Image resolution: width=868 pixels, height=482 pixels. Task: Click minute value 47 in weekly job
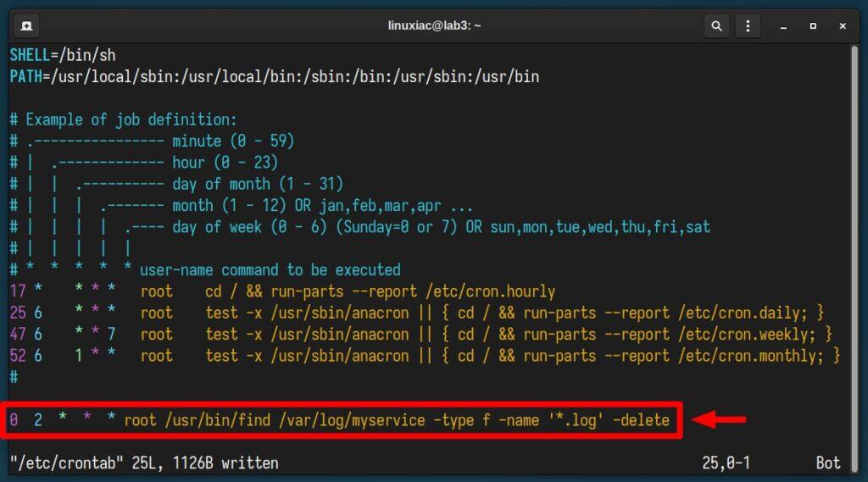[18, 335]
